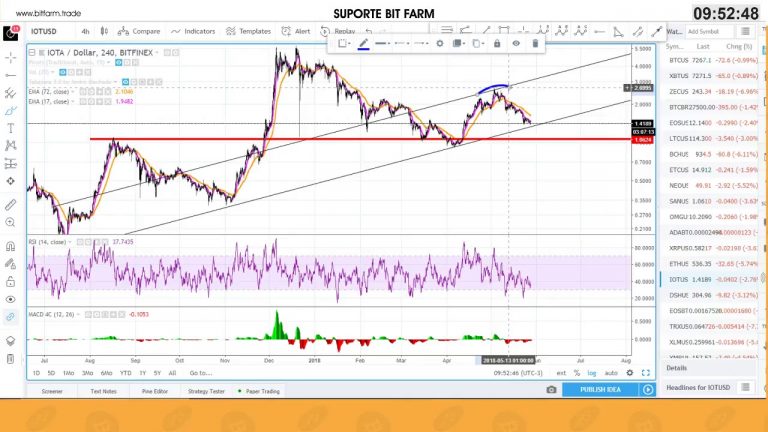Lock the selected drawing

coord(497,44)
